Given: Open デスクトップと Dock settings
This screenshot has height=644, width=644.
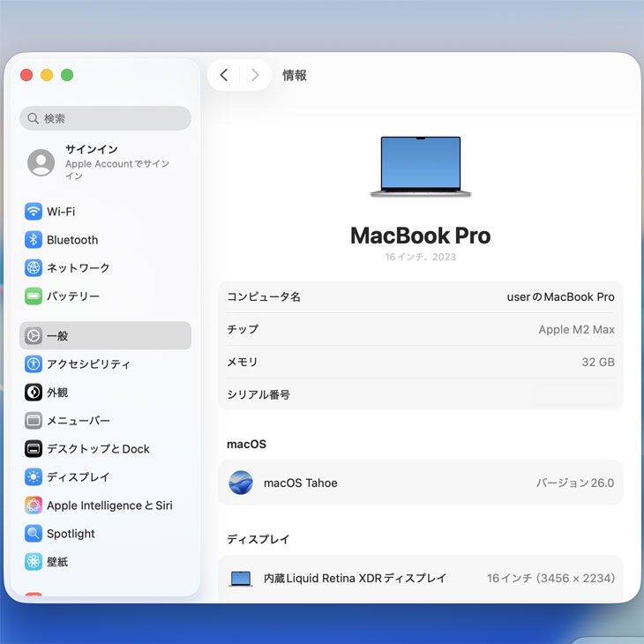Looking at the screenshot, I should (x=98, y=449).
